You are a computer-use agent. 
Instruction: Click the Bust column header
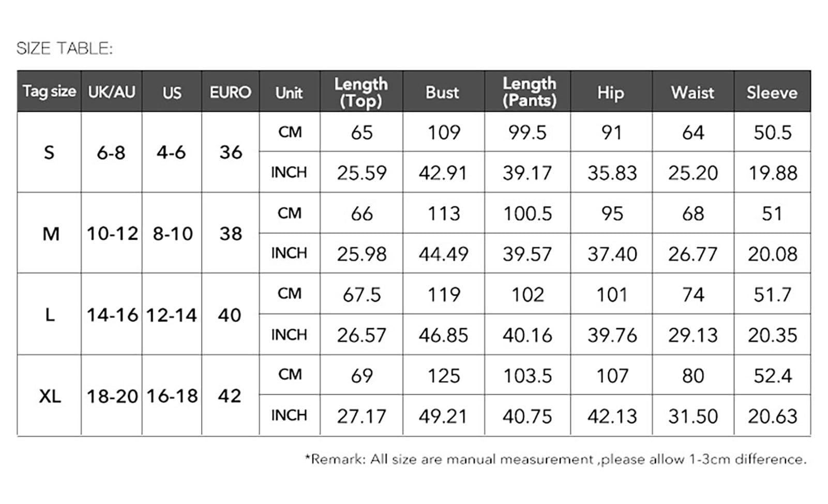pyautogui.click(x=443, y=91)
